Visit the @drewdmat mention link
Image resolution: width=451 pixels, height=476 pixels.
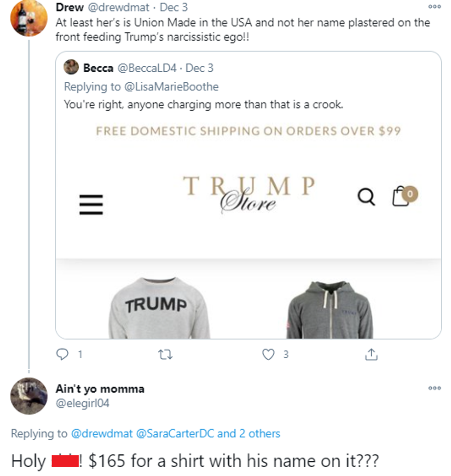point(101,433)
